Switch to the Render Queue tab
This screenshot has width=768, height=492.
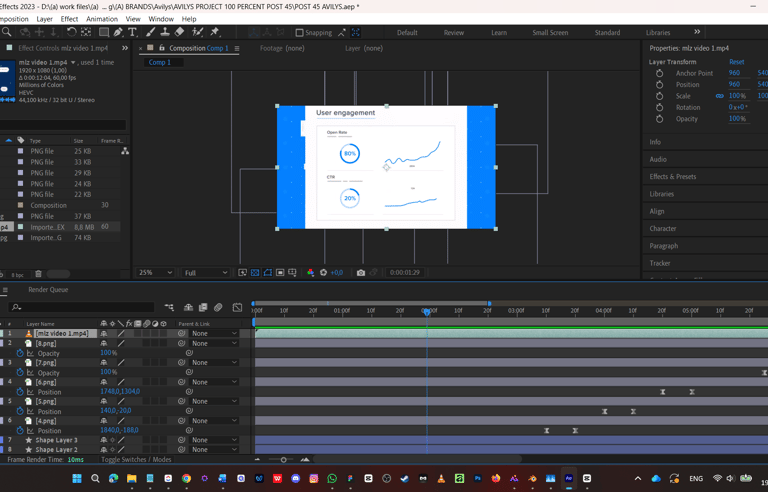click(48, 290)
